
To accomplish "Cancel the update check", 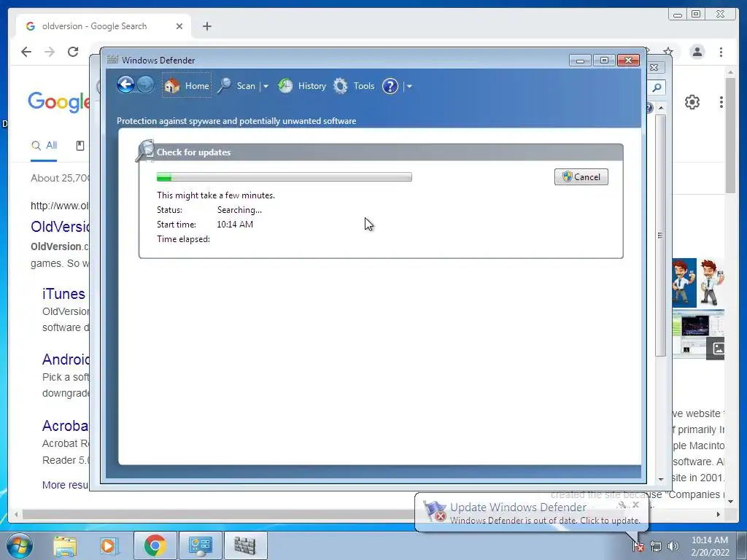I will [581, 176].
